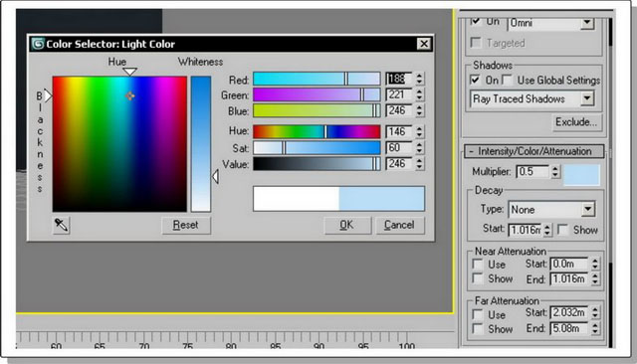The image size is (637, 364).
Task: Click the Blackness triangle marker
Action: tap(49, 96)
